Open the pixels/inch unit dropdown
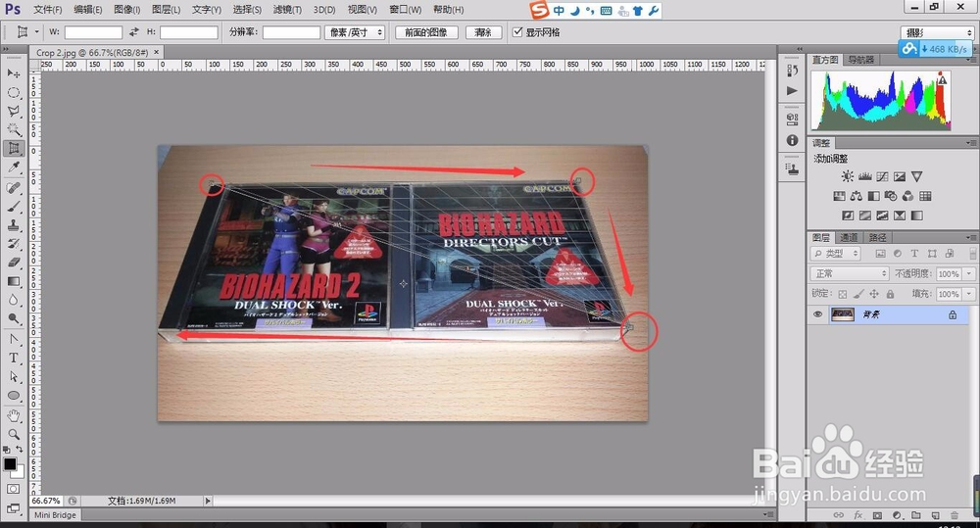This screenshot has height=528, width=980. (355, 32)
